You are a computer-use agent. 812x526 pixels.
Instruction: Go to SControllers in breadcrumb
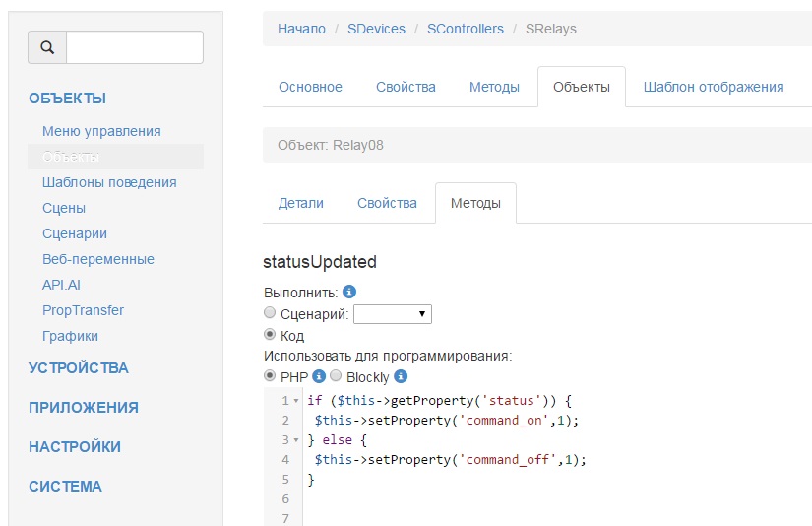[x=465, y=29]
